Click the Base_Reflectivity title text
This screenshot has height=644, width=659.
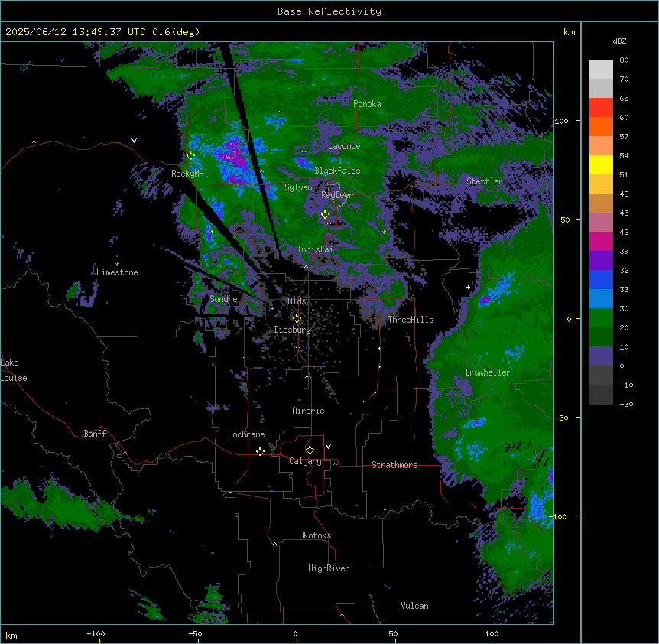[x=329, y=11]
